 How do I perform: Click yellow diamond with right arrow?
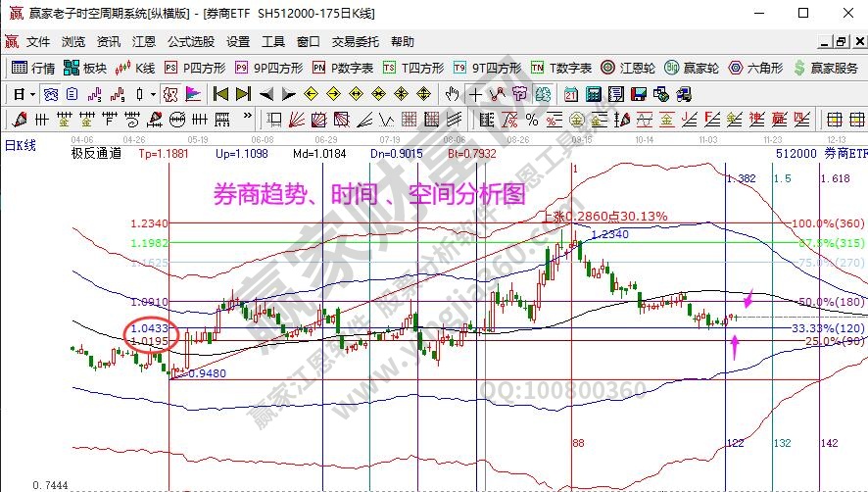coord(333,94)
